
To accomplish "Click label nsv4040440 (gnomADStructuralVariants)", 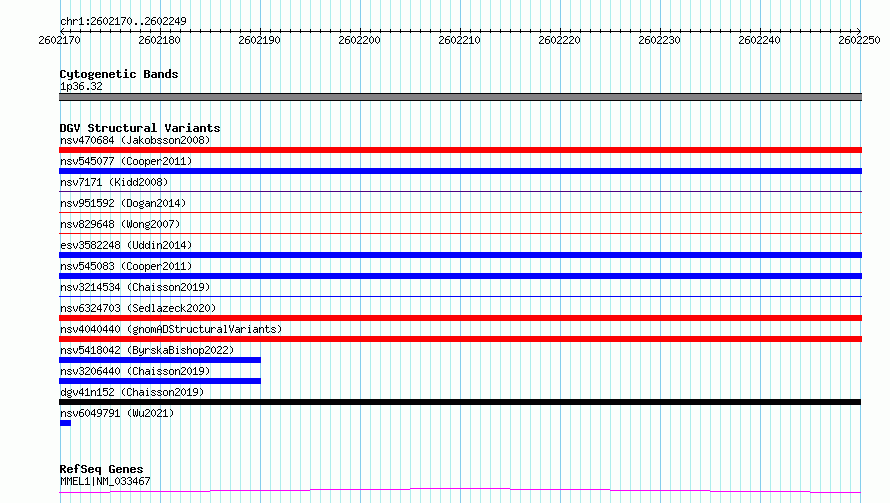I will click(x=171, y=329).
